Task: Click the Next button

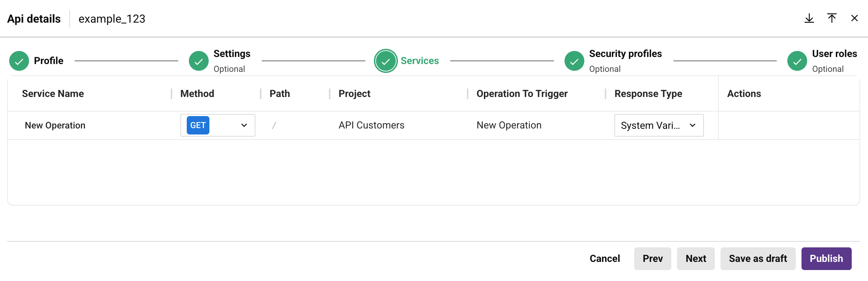Action: click(x=696, y=259)
